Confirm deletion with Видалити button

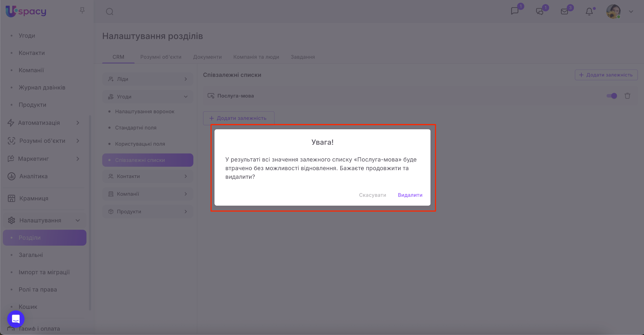click(410, 195)
